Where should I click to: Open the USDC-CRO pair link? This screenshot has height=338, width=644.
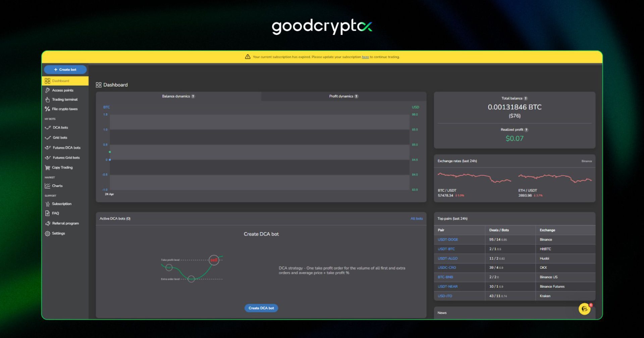(447, 268)
